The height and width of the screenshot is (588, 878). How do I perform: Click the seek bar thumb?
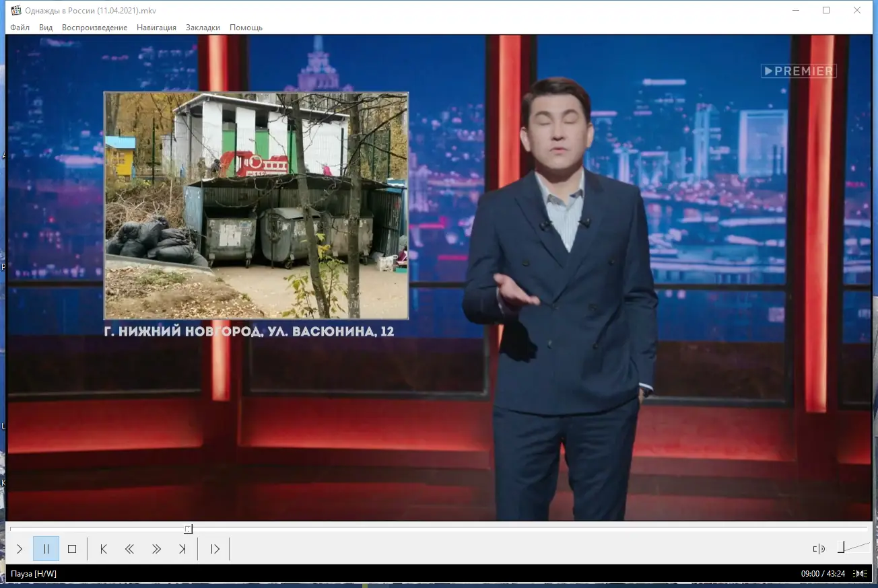tap(189, 529)
